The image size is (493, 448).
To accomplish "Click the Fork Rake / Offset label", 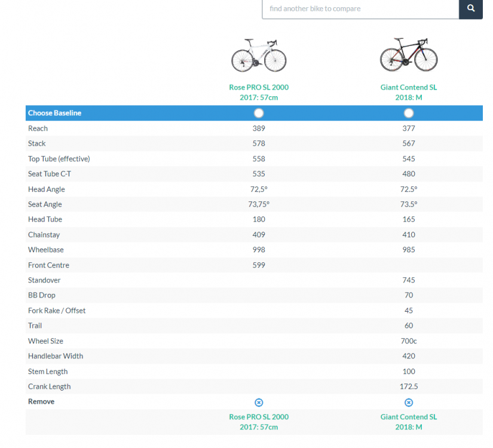I will [57, 311].
